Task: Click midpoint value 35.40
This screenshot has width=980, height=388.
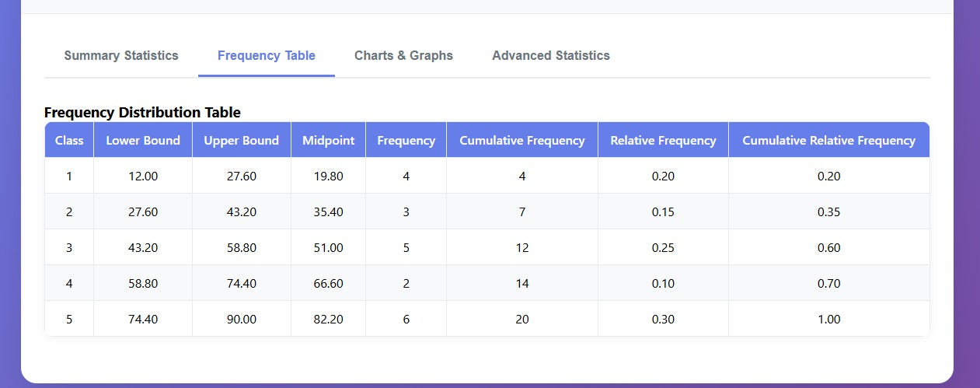Action: pyautogui.click(x=329, y=212)
